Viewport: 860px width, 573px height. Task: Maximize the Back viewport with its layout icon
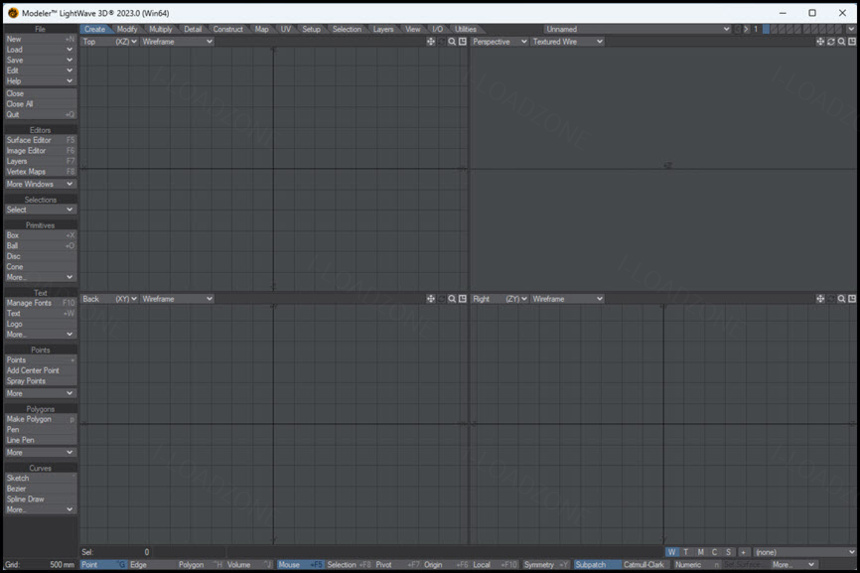coord(462,299)
